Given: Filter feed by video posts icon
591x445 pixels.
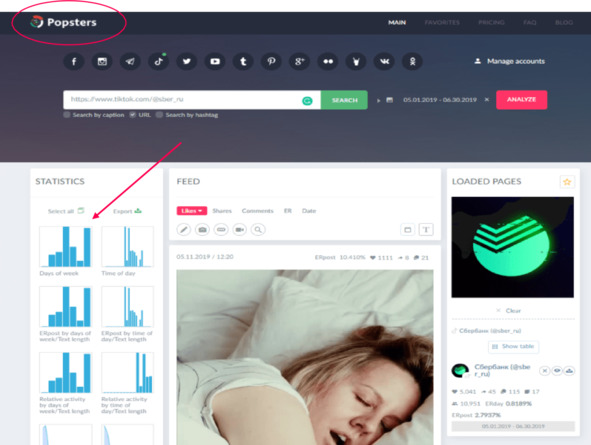Looking at the screenshot, I should [x=240, y=229].
